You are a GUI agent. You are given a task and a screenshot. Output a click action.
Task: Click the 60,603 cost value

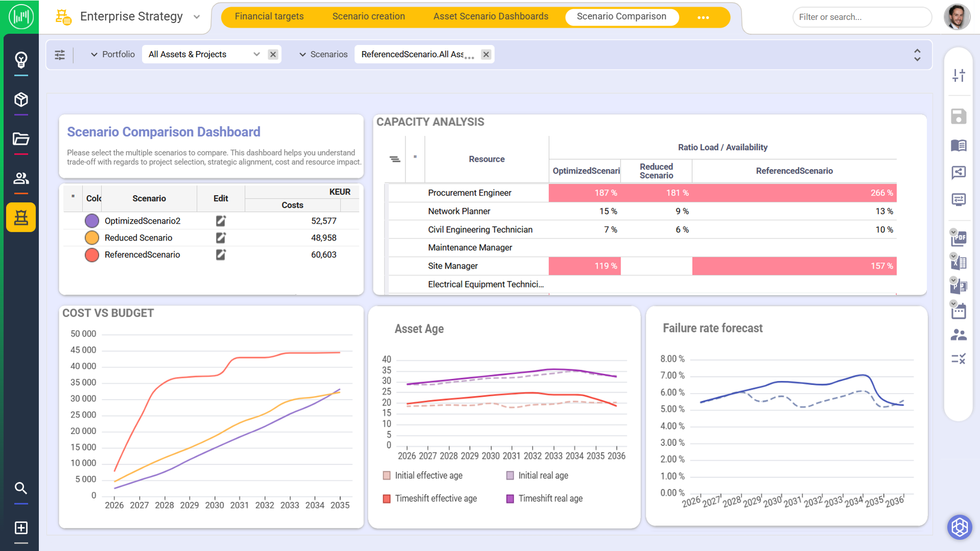pos(324,254)
